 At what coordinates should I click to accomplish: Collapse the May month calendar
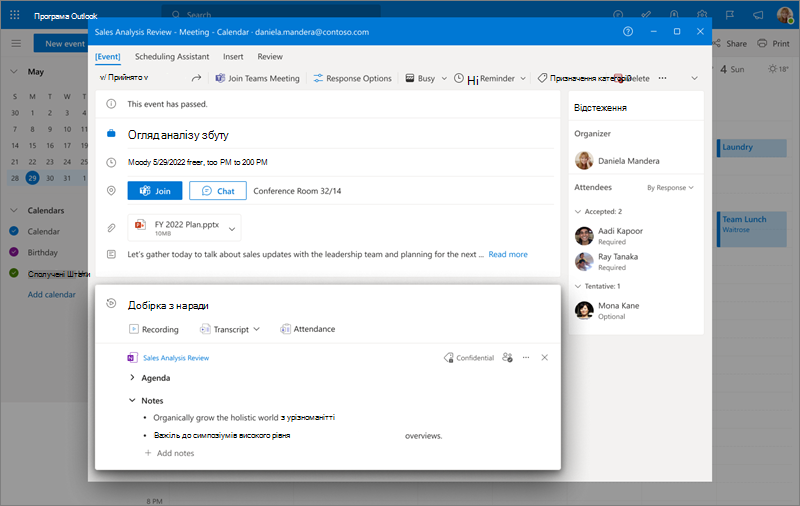(14, 71)
